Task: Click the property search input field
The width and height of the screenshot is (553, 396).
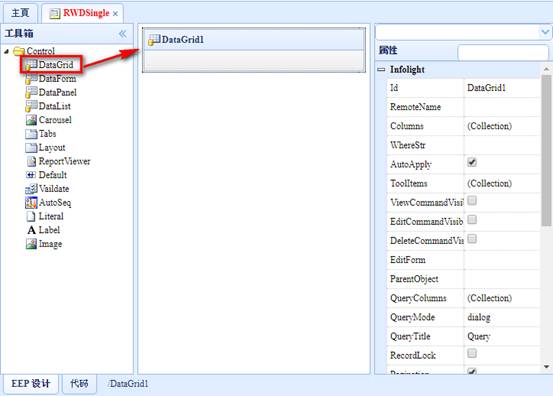Action: [x=503, y=53]
